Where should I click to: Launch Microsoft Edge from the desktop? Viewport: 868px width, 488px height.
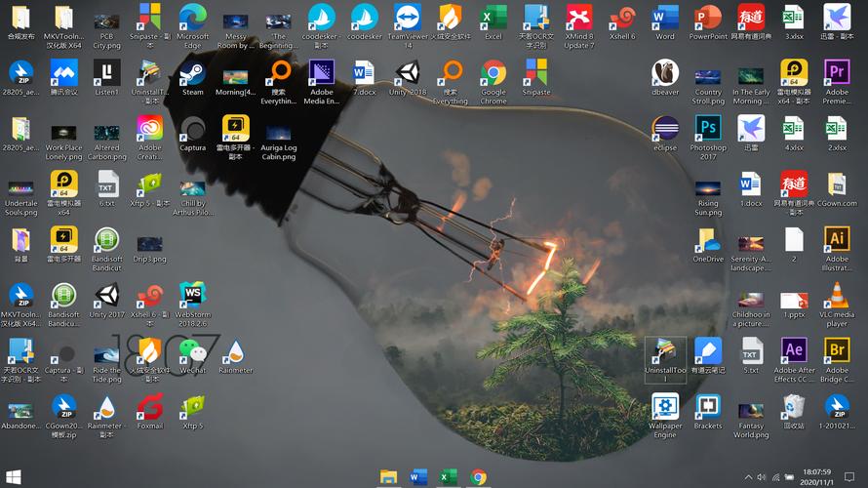[192, 19]
